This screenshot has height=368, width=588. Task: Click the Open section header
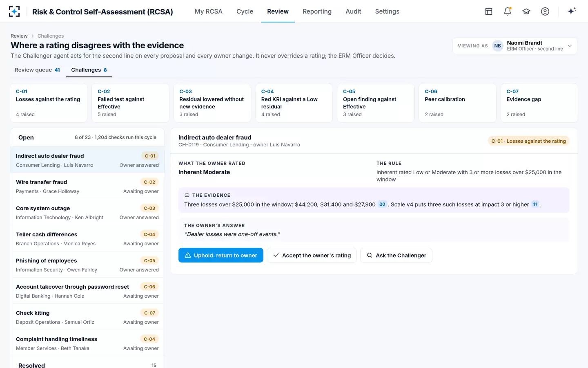87,137
